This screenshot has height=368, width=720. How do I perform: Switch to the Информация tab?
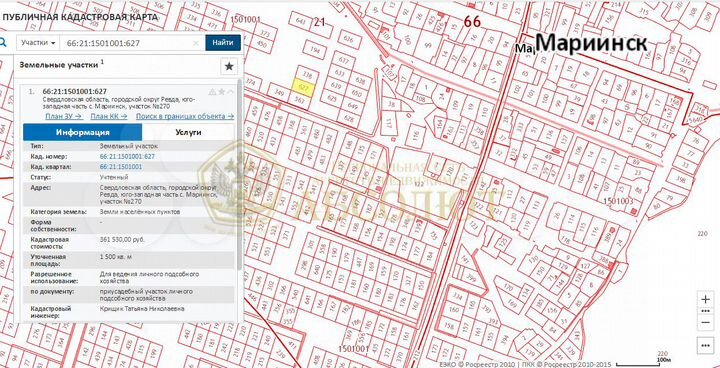83,132
